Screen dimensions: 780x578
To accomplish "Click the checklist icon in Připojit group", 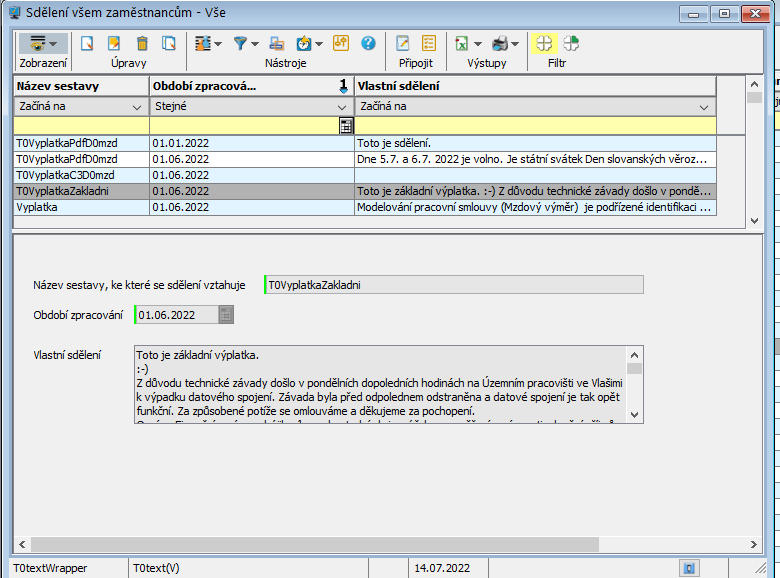I will (429, 44).
